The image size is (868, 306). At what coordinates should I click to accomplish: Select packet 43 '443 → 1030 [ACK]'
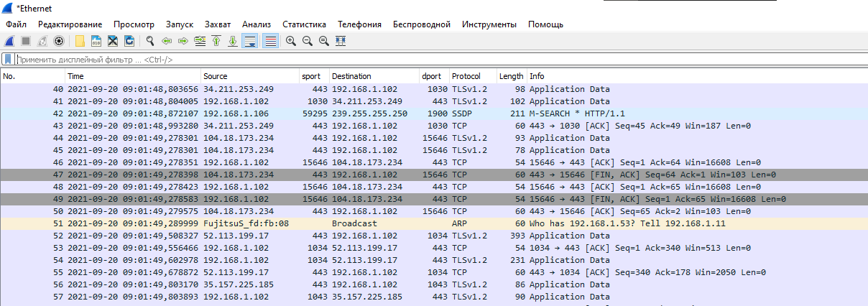434,126
